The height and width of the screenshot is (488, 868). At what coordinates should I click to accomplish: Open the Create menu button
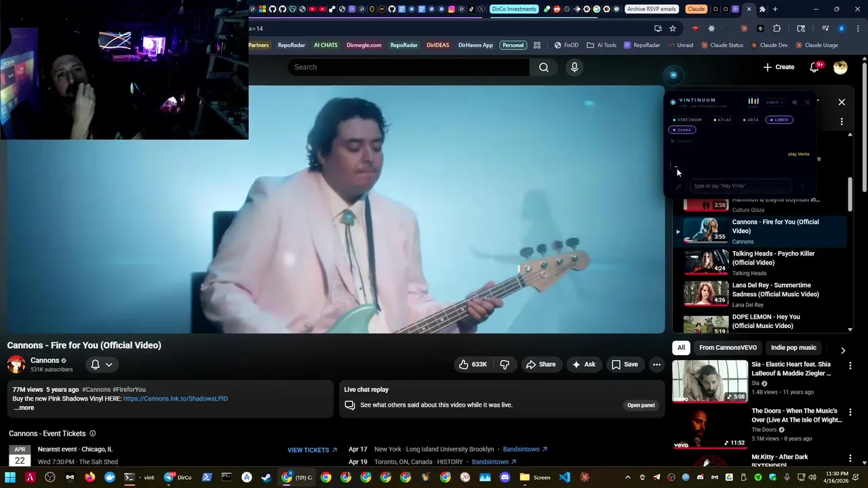coord(778,67)
